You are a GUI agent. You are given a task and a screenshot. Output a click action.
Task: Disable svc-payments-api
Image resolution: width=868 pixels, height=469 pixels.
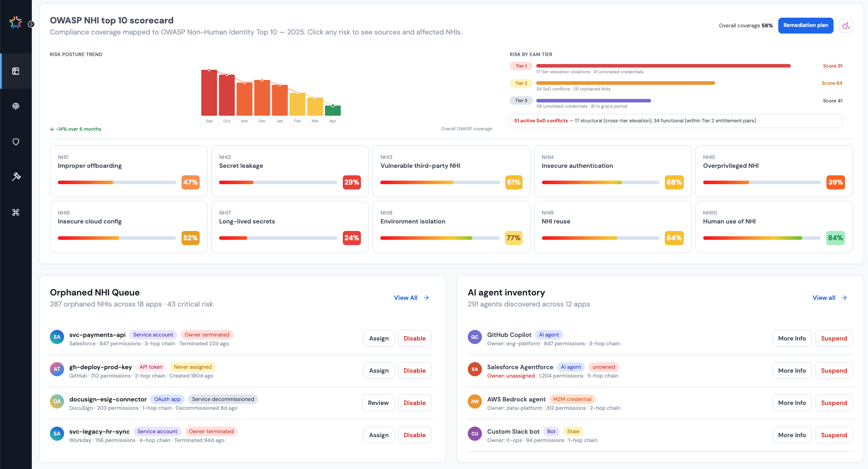pyautogui.click(x=415, y=338)
